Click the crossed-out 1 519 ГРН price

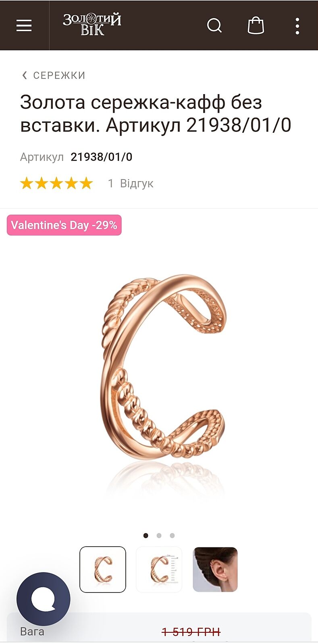point(191,632)
